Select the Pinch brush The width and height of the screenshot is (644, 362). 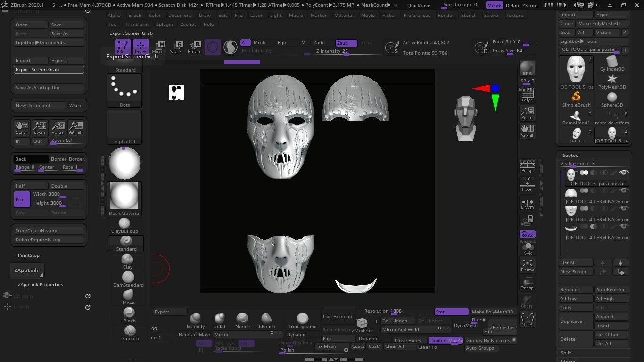coord(129,315)
